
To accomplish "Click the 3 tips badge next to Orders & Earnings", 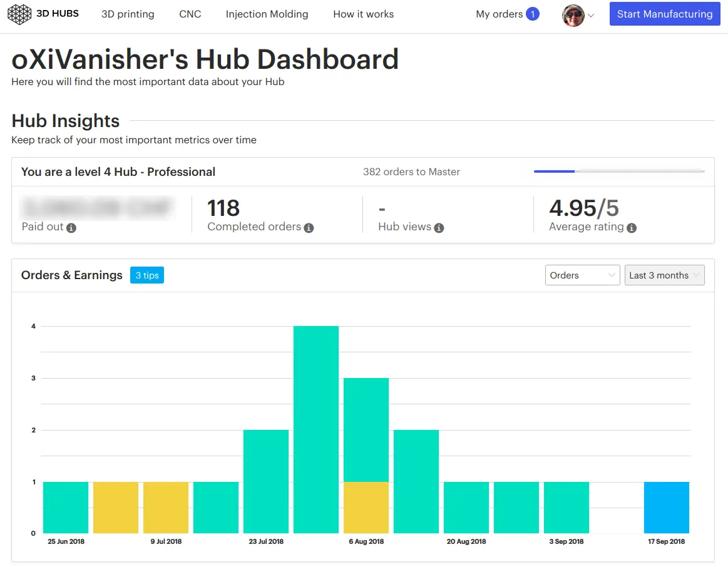I will 147,275.
